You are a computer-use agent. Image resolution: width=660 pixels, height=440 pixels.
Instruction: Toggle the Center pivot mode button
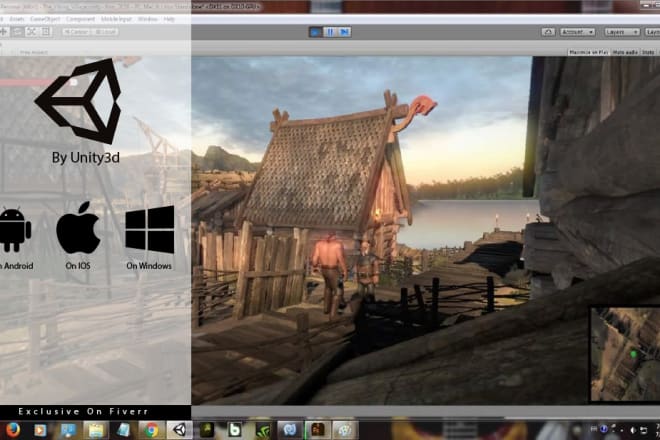(x=77, y=32)
